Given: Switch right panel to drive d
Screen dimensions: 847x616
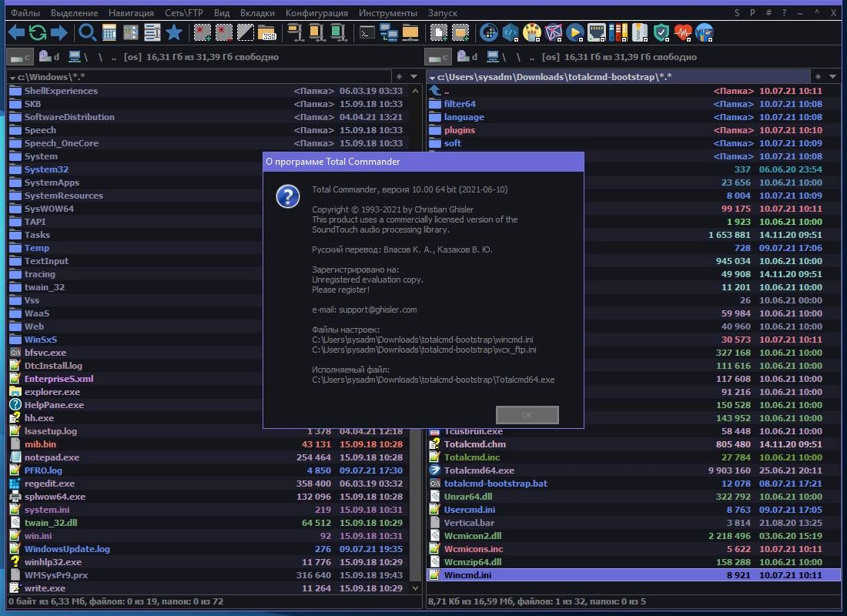Looking at the screenshot, I should (468, 57).
